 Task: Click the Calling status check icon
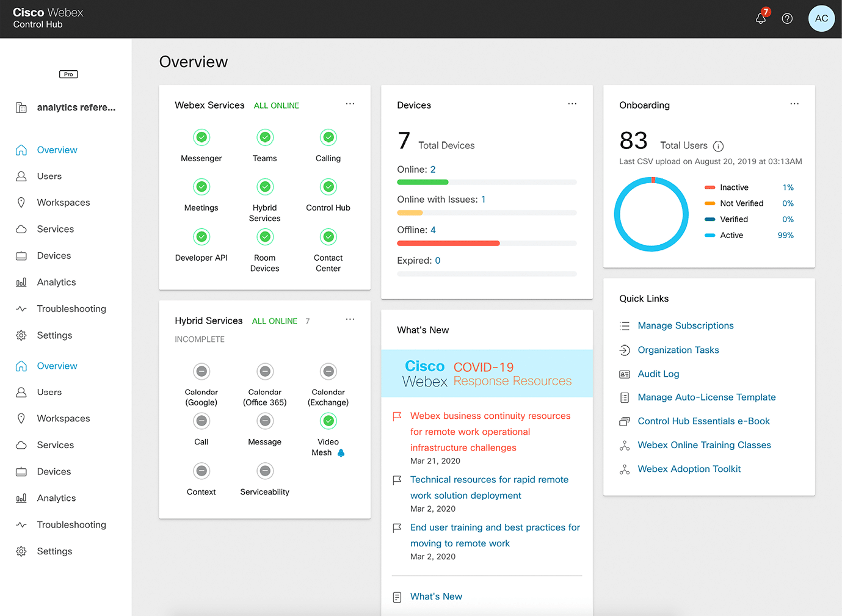[328, 137]
